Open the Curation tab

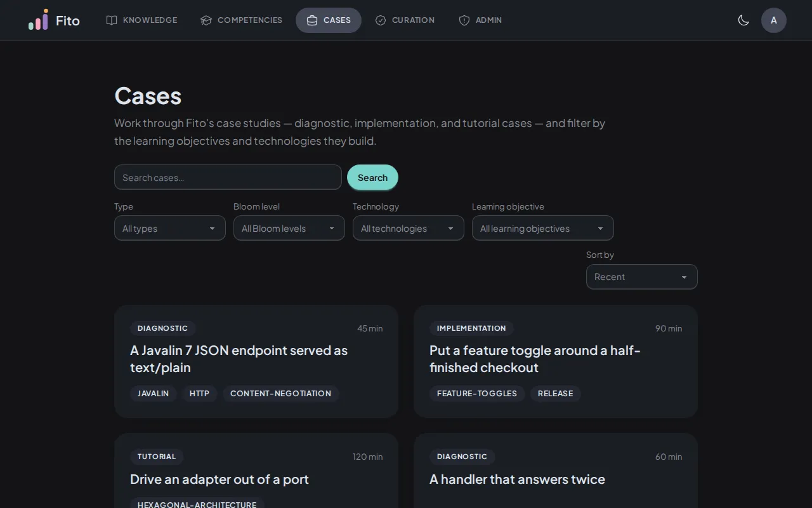click(x=405, y=20)
